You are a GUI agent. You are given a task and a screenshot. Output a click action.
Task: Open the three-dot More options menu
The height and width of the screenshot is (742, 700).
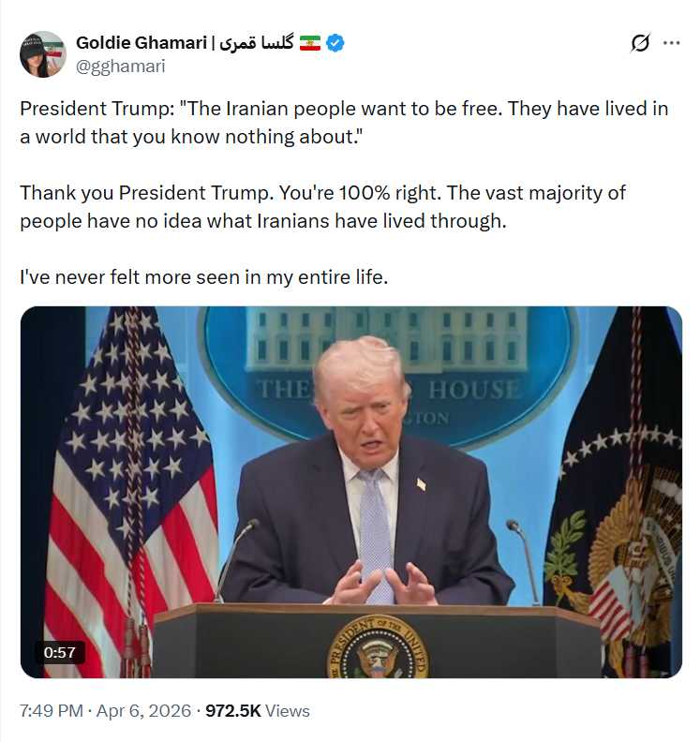[671, 43]
